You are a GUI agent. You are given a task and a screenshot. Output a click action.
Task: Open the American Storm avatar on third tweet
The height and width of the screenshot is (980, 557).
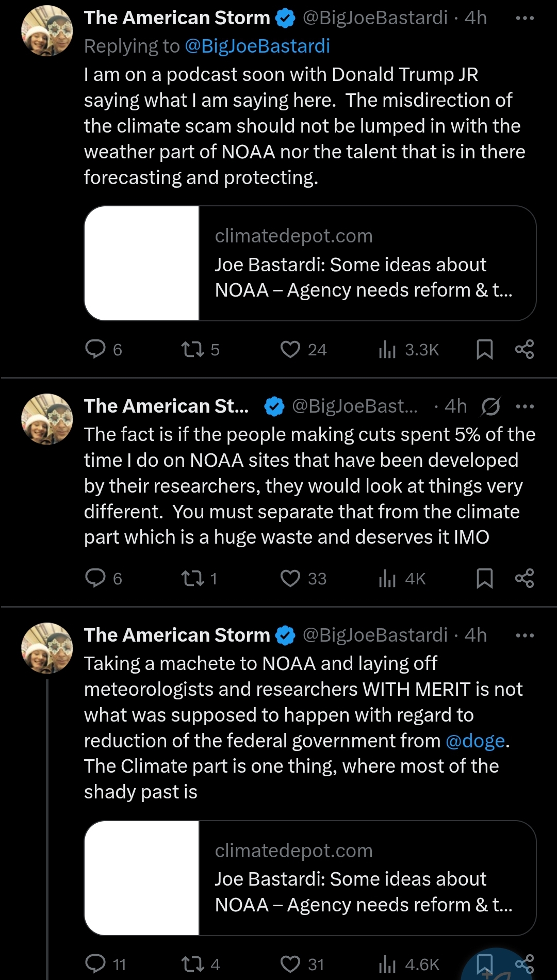47,648
